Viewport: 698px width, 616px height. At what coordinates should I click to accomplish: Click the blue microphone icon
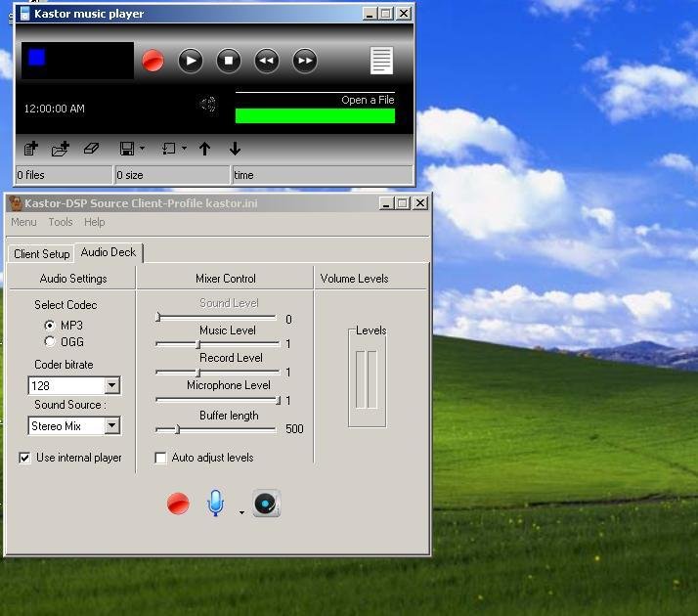pyautogui.click(x=215, y=503)
